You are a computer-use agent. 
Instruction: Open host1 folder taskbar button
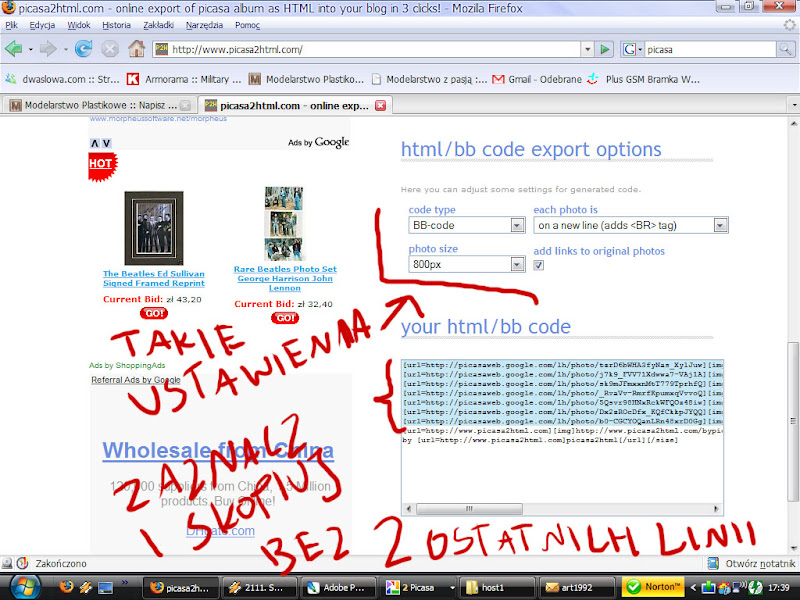click(497, 588)
